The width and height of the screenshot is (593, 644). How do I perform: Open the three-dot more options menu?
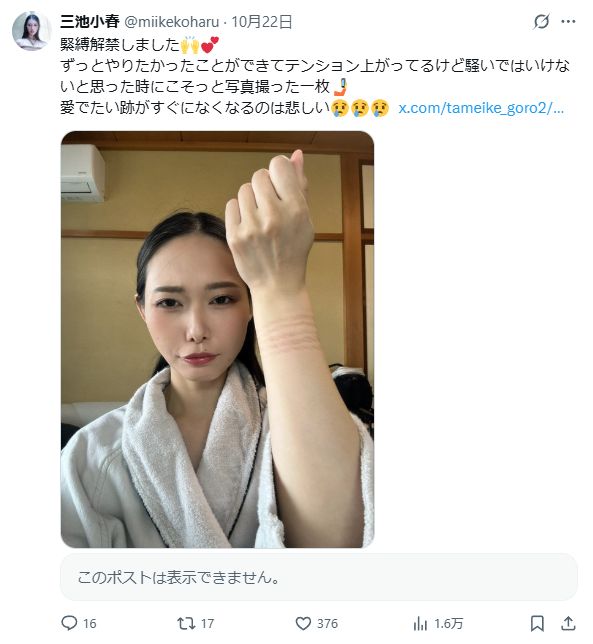coord(568,21)
